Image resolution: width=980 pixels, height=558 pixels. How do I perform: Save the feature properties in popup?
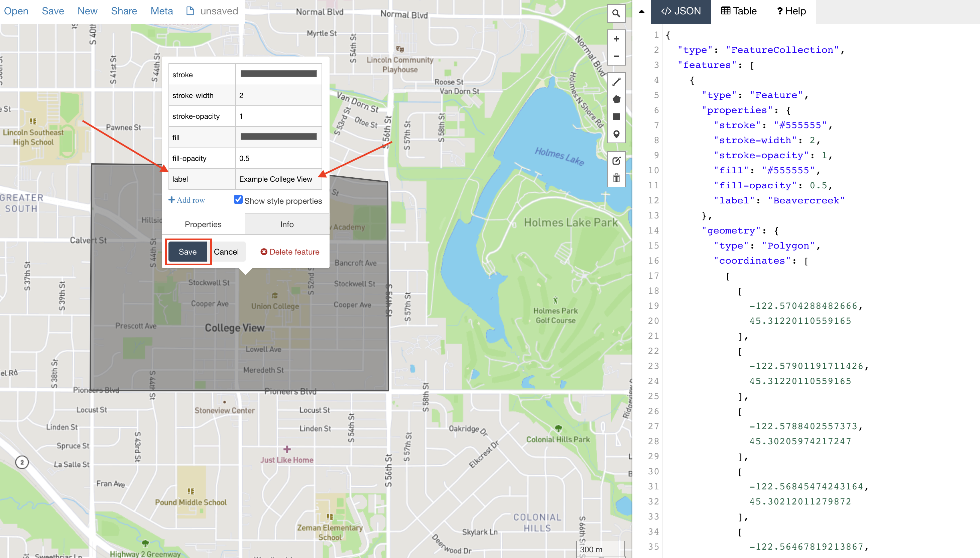coord(188,252)
